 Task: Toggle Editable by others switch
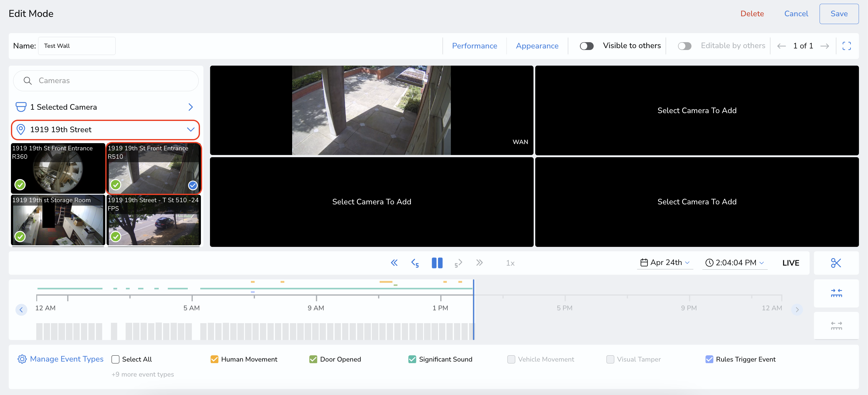point(684,46)
